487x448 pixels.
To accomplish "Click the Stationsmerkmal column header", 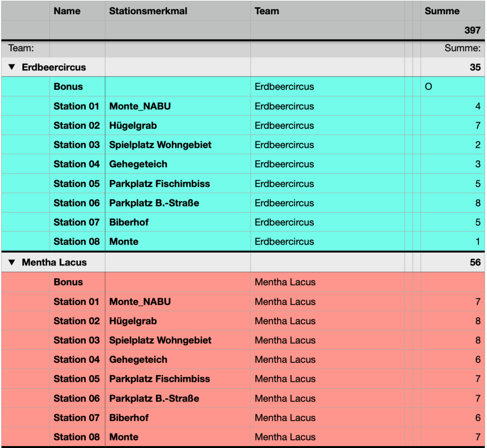I will tap(148, 11).
